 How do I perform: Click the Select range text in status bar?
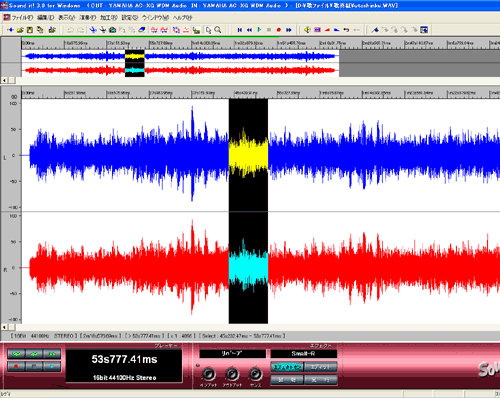pyautogui.click(x=242, y=336)
